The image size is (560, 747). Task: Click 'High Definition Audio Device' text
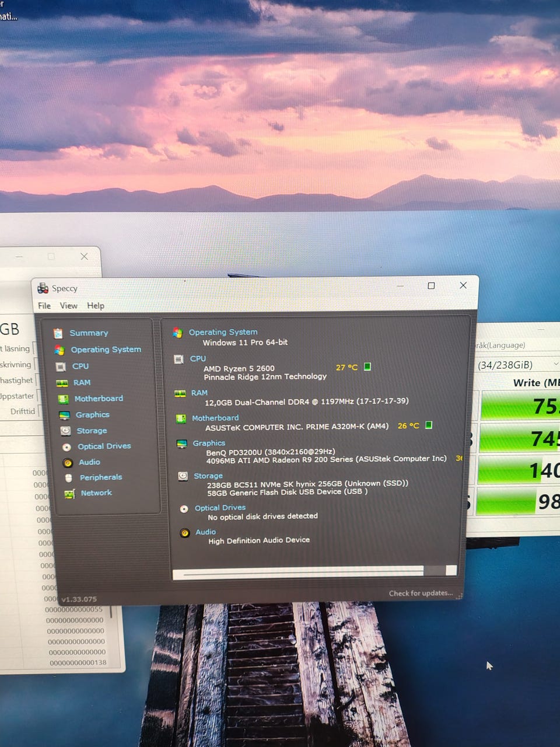[x=259, y=541]
